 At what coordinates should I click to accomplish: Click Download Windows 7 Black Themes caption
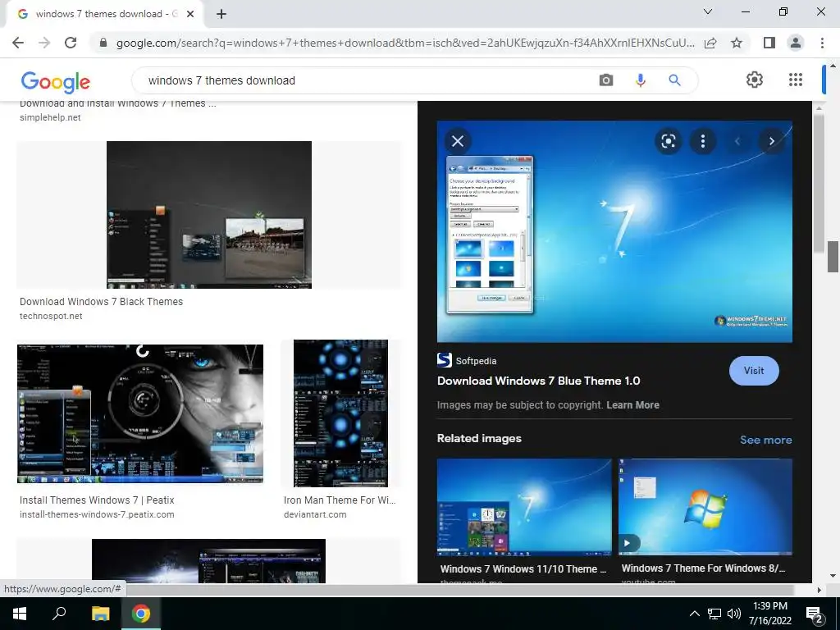[101, 302]
